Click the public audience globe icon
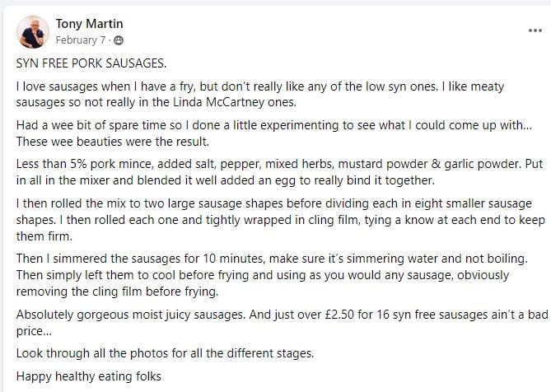The height and width of the screenshot is (392, 551). tap(119, 40)
